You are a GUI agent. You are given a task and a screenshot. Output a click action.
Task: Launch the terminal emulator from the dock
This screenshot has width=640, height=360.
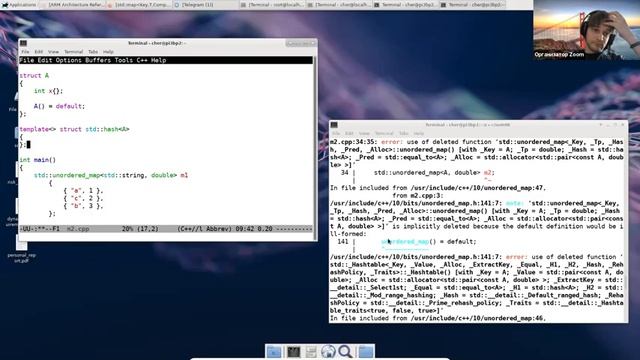point(293,351)
